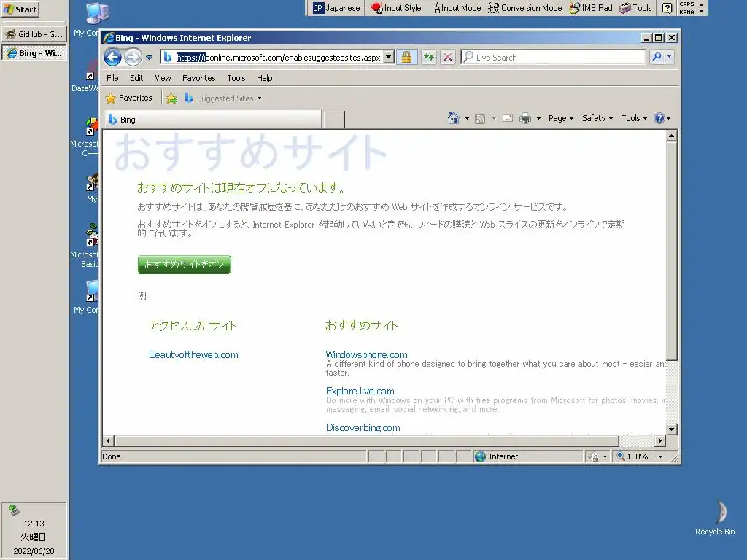
Task: Open the Favorites star button panel
Action: coord(128,98)
